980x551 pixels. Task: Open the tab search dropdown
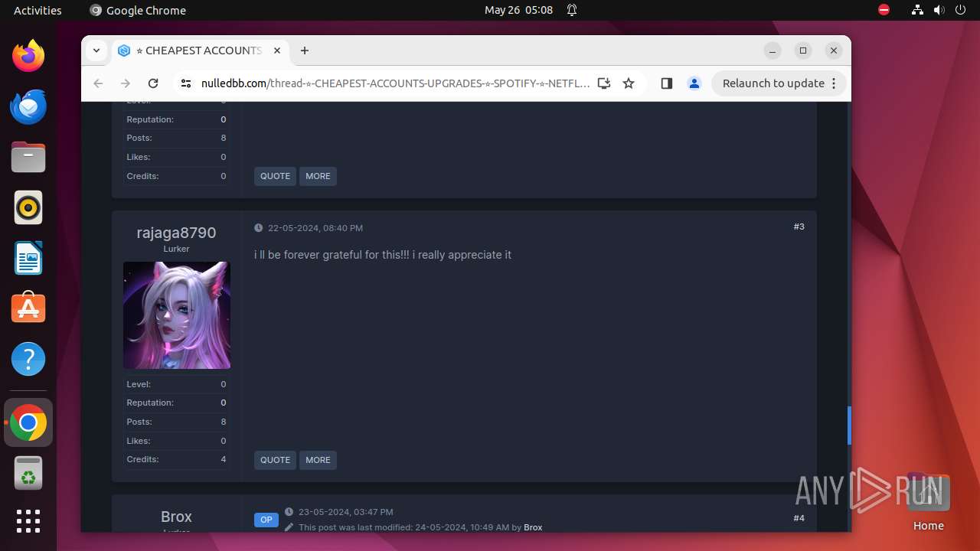[96, 51]
